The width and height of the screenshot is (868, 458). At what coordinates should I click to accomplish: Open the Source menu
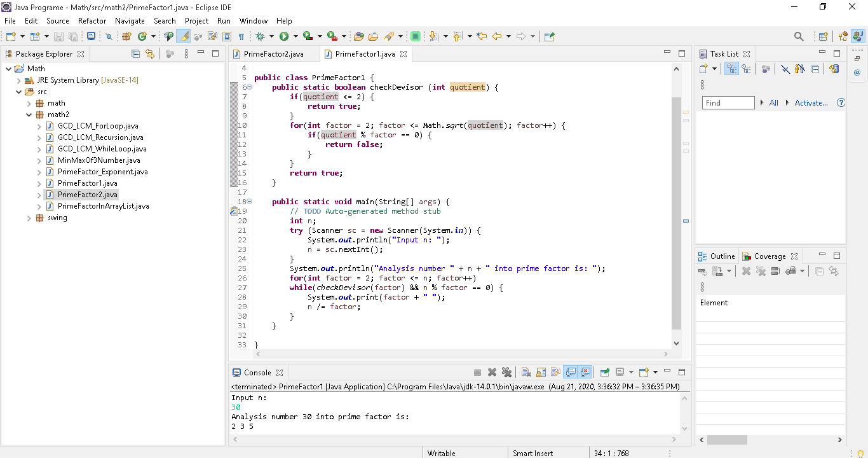[58, 20]
